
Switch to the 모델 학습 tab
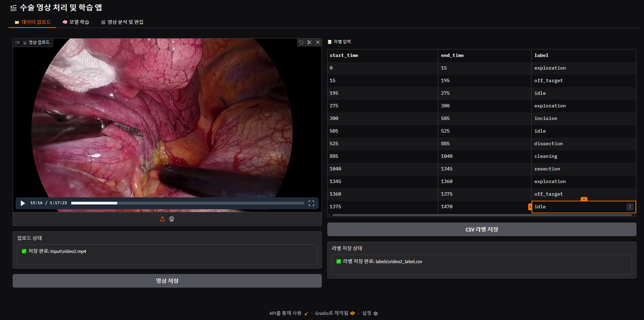[x=76, y=22]
